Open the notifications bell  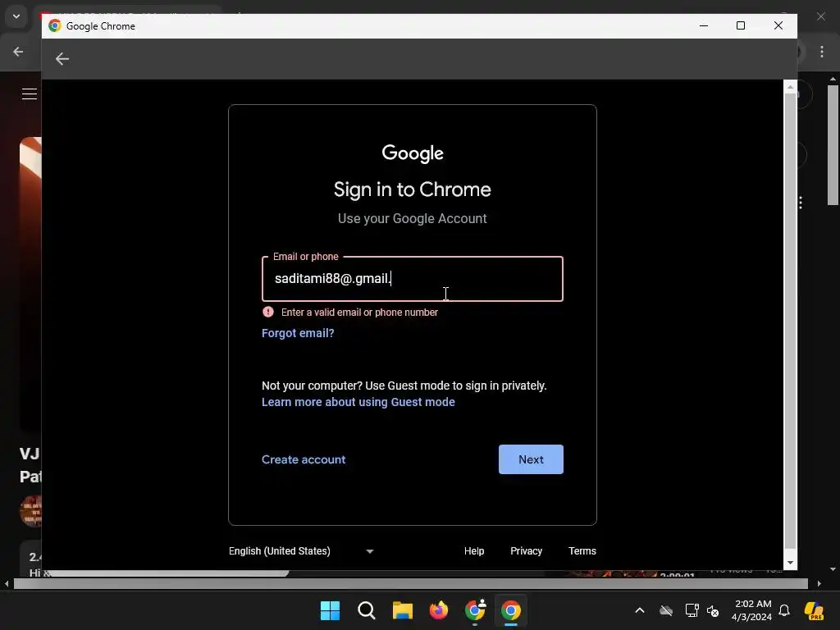(x=784, y=610)
